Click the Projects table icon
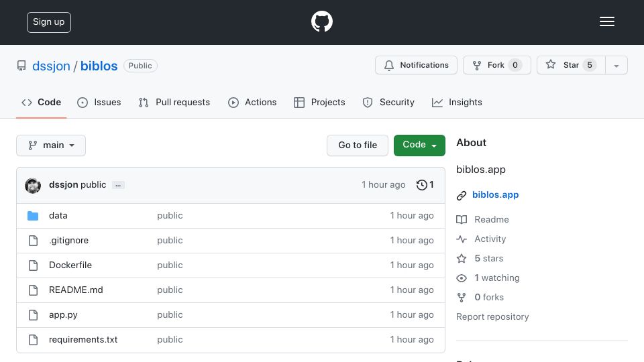This screenshot has height=362, width=644. pos(299,103)
